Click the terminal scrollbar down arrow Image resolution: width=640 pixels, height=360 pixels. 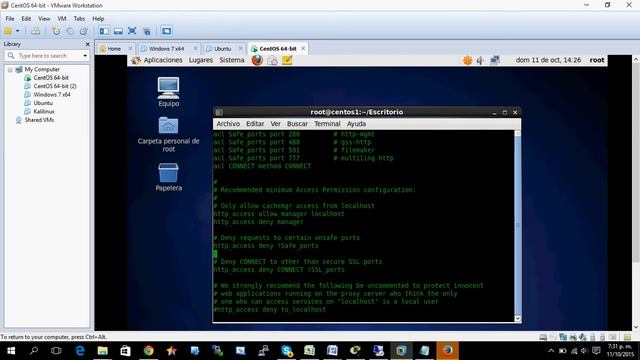point(518,319)
